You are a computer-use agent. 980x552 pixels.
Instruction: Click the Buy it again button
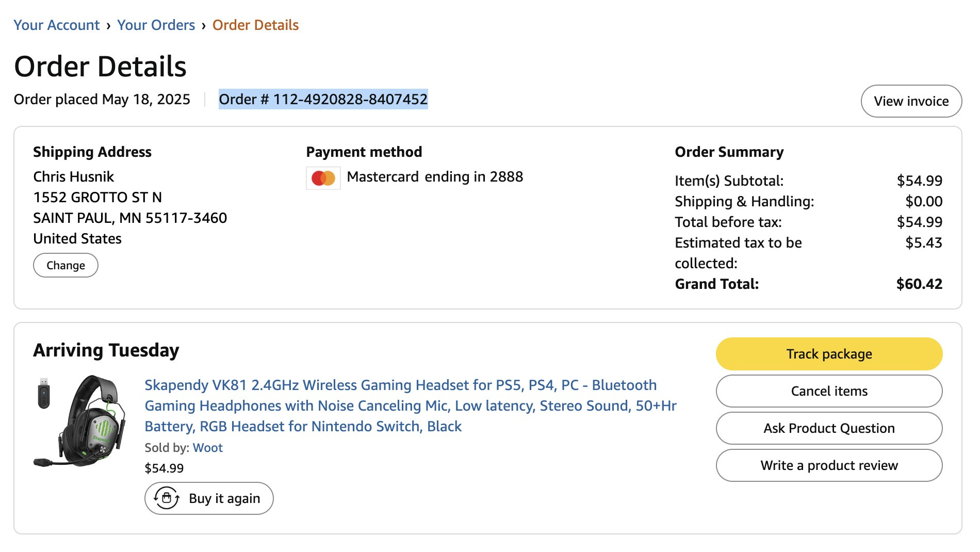tap(209, 498)
